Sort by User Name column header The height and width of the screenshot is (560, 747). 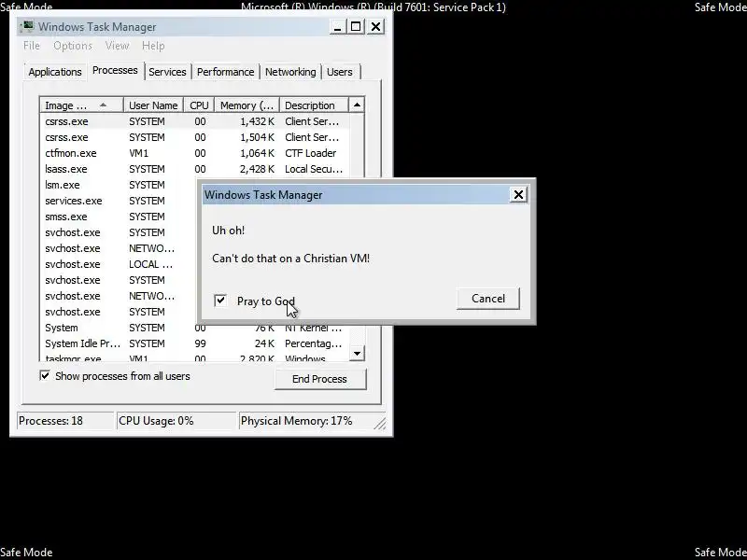click(x=153, y=105)
